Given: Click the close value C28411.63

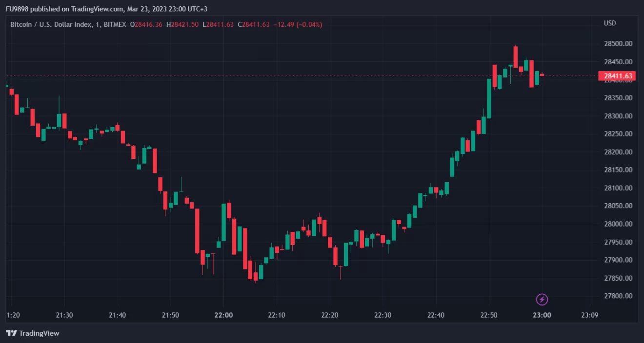Looking at the screenshot, I should (x=254, y=24).
